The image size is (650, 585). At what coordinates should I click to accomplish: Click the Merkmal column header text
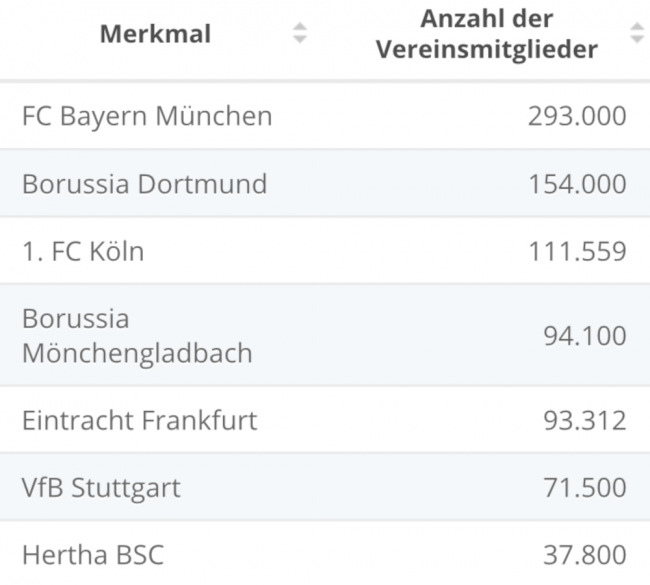click(155, 34)
